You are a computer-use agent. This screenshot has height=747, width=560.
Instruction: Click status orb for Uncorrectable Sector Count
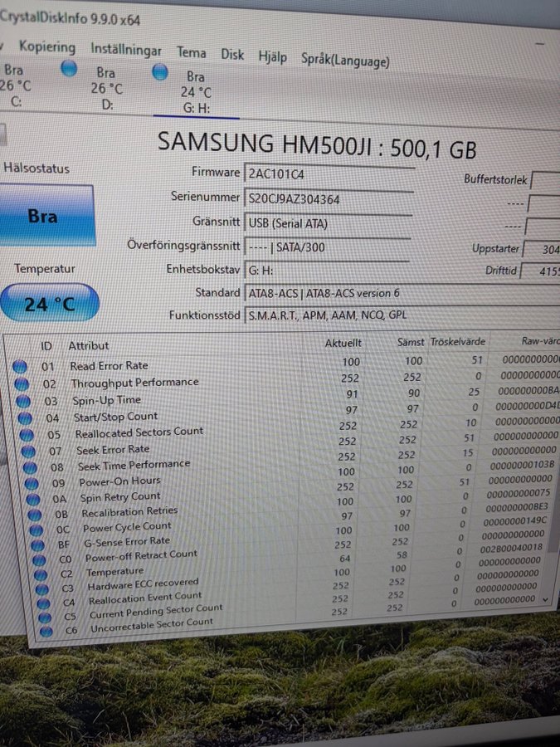pos(46,632)
